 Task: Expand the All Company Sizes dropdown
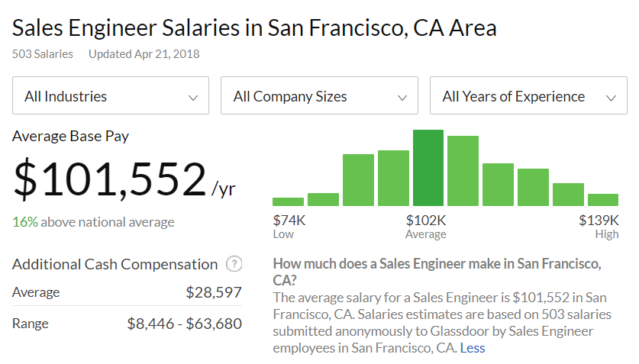pyautogui.click(x=319, y=95)
